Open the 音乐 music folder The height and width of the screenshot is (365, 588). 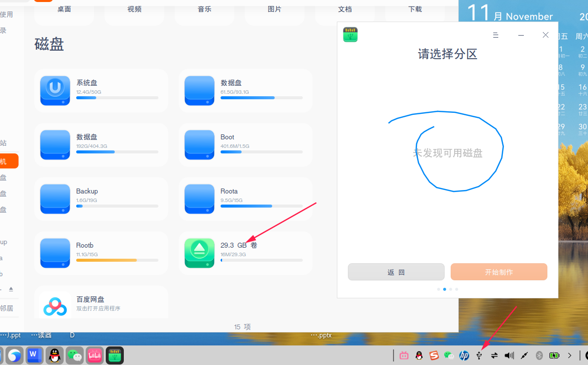(x=205, y=10)
